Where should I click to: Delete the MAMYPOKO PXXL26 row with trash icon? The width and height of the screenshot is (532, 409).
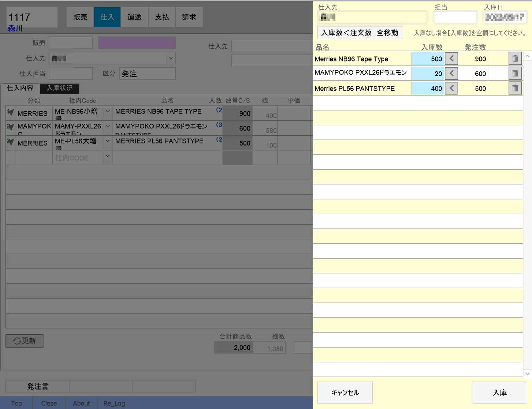515,74
